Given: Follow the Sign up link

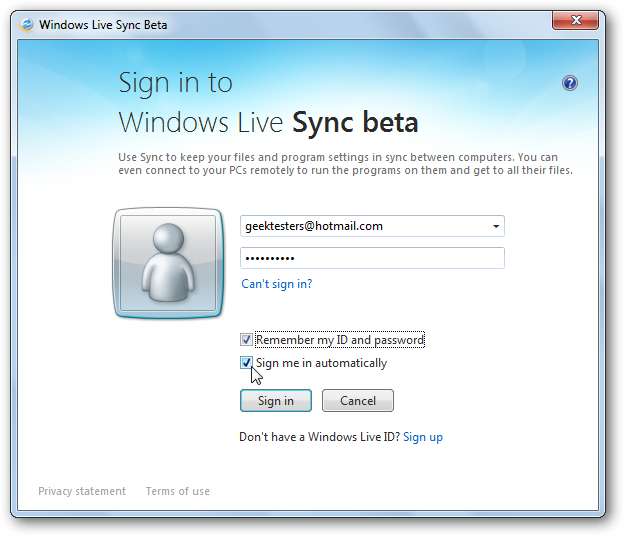Looking at the screenshot, I should 423,437.
